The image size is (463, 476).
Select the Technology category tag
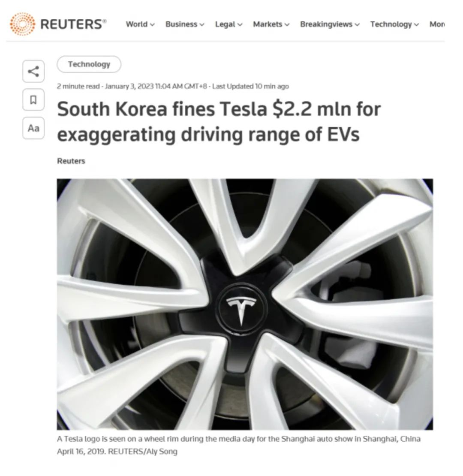[x=89, y=64]
